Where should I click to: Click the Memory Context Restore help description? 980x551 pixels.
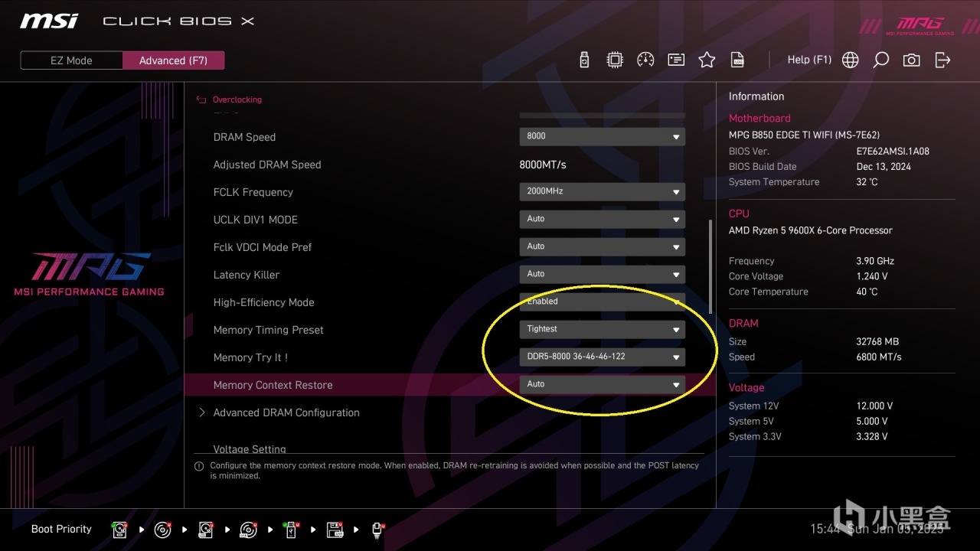pyautogui.click(x=454, y=470)
